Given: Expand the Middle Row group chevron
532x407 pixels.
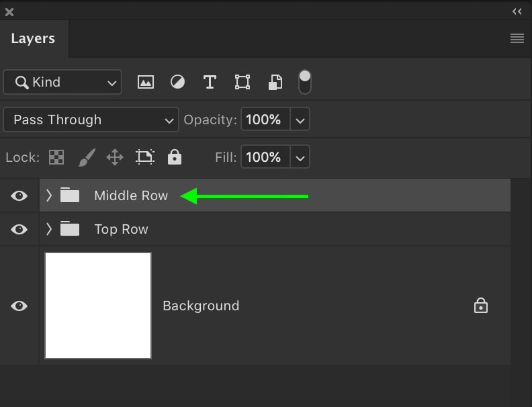Looking at the screenshot, I should (x=49, y=195).
